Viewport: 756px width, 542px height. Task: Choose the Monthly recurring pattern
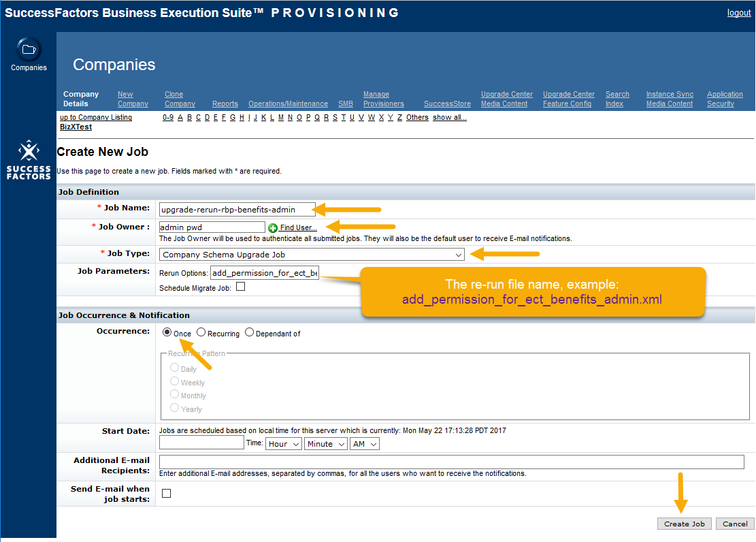coord(174,394)
